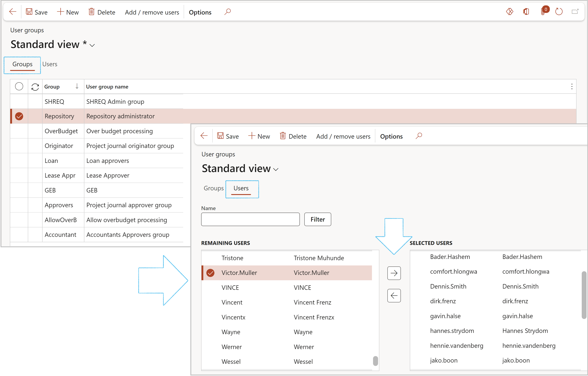Click the back arrow icon in the overlay
The height and width of the screenshot is (376, 588).
coord(204,136)
